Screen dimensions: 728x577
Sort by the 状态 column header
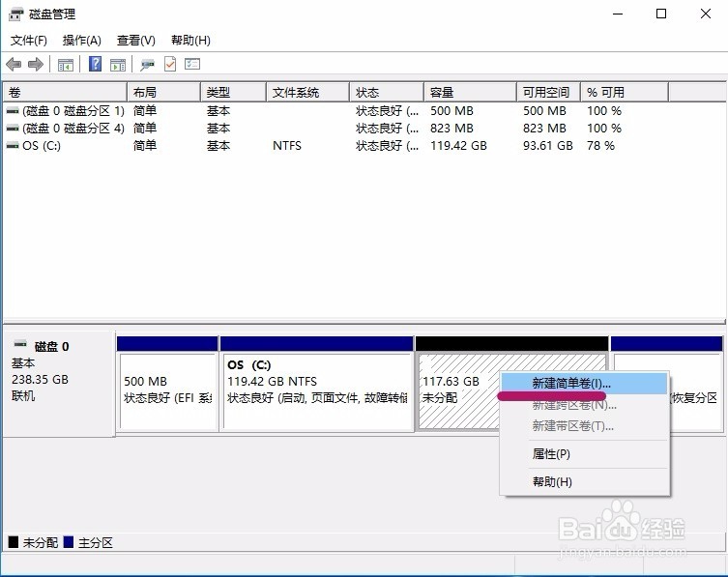point(387,92)
